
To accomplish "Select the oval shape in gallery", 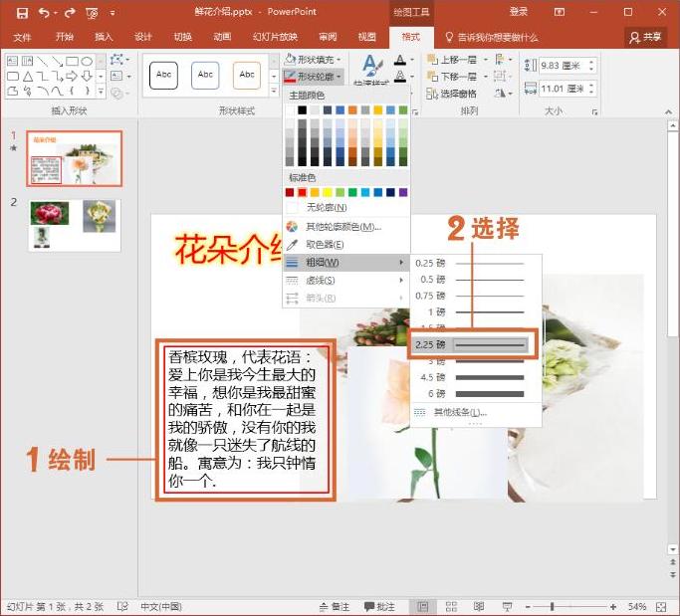I will coord(87,61).
